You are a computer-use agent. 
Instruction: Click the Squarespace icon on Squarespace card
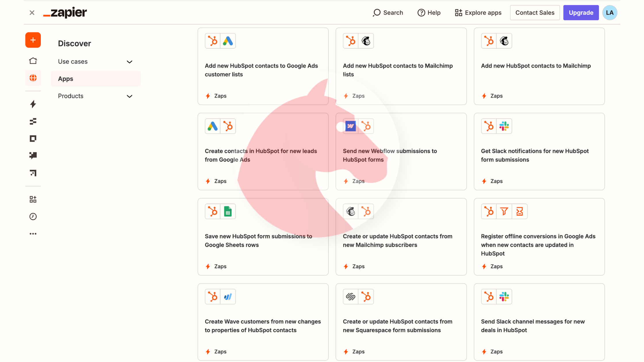point(350,297)
